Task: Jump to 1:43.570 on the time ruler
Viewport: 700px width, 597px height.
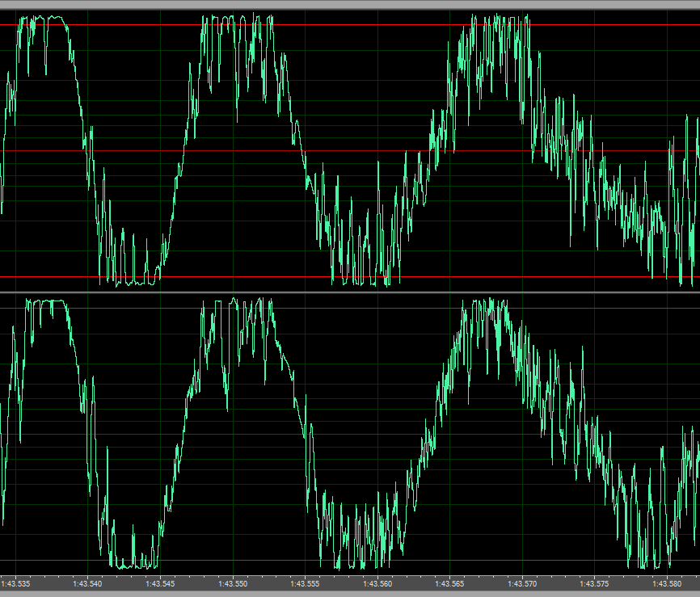Action: 523,582
